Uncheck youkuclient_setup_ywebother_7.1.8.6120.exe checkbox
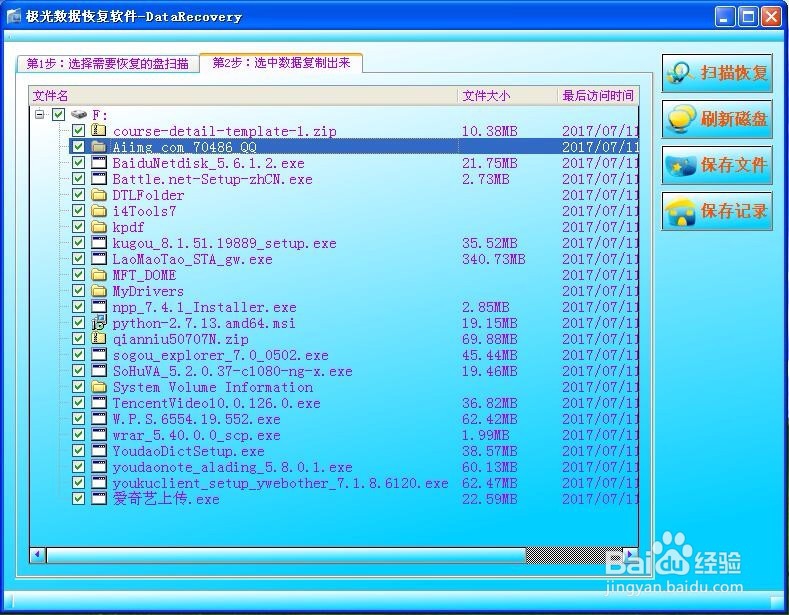Screen dimensions: 789x615 point(78,483)
